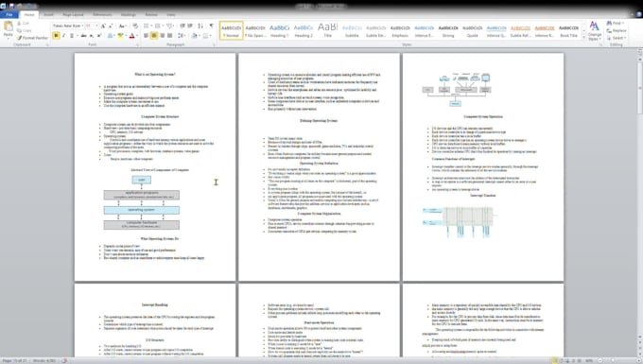Image resolution: width=643 pixels, height=364 pixels.
Task: Toggle Bold formatting off
Action: (x=56, y=36)
